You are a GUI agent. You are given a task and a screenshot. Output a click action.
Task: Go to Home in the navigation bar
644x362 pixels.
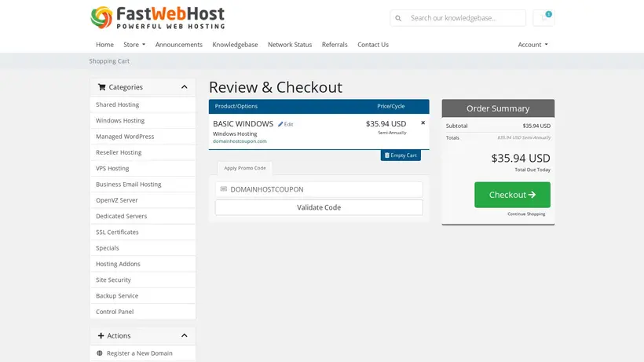(x=104, y=44)
